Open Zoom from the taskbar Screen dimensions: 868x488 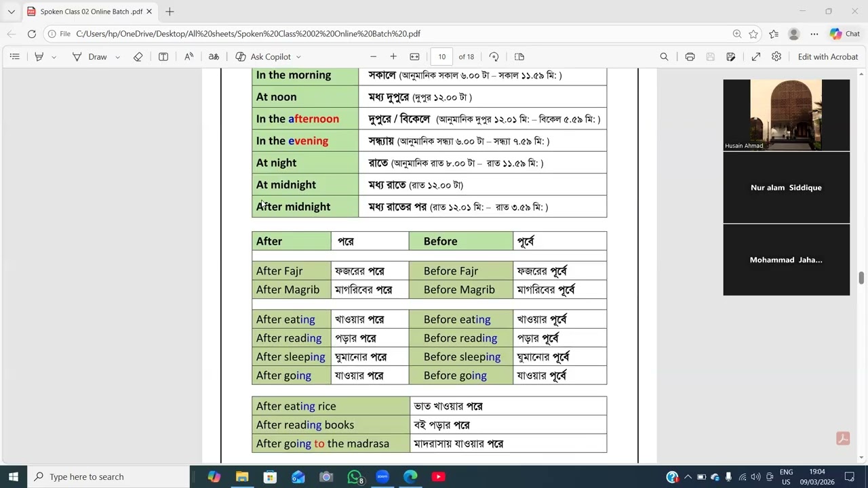click(382, 477)
